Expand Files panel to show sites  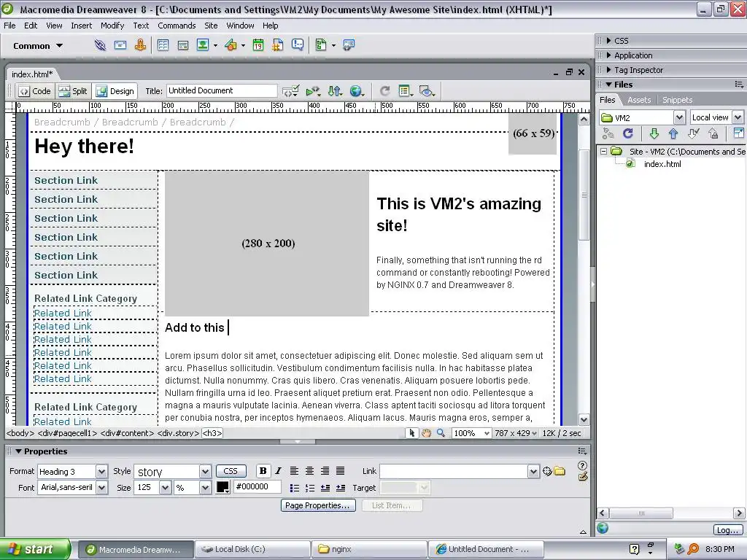[738, 133]
